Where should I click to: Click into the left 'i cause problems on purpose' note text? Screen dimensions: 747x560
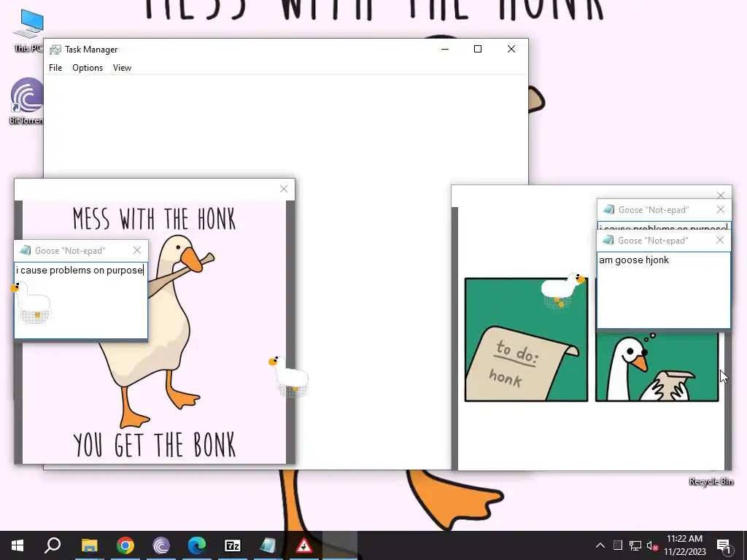click(x=80, y=270)
